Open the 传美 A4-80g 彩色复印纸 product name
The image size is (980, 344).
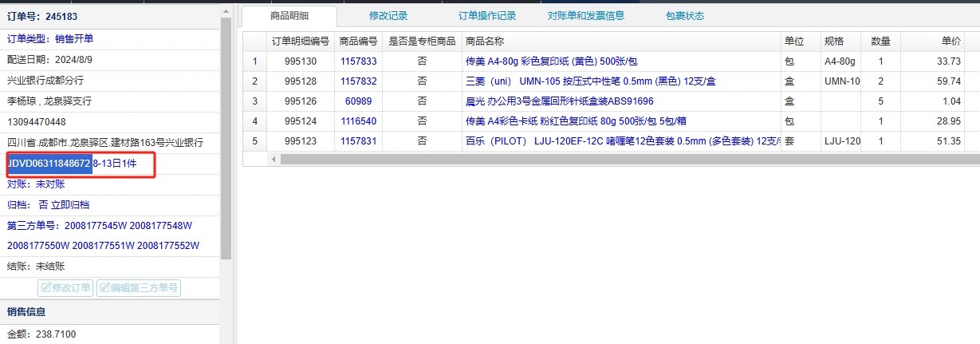pos(551,61)
